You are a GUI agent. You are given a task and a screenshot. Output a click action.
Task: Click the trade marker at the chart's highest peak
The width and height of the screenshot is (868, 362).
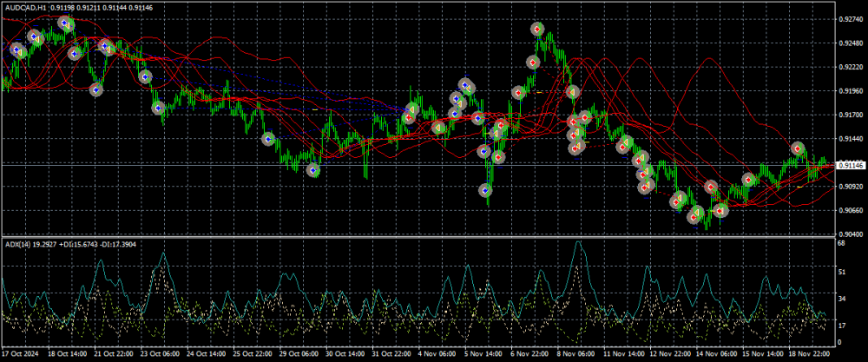[x=538, y=30]
